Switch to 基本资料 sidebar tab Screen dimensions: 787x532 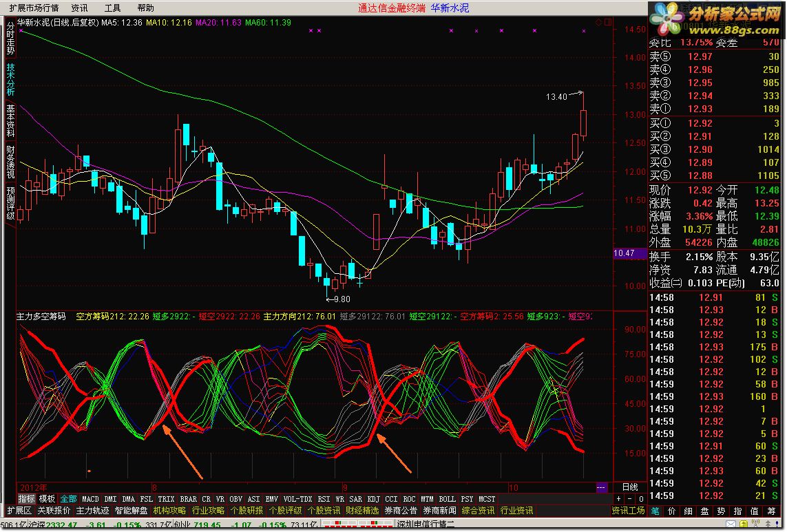click(10, 121)
